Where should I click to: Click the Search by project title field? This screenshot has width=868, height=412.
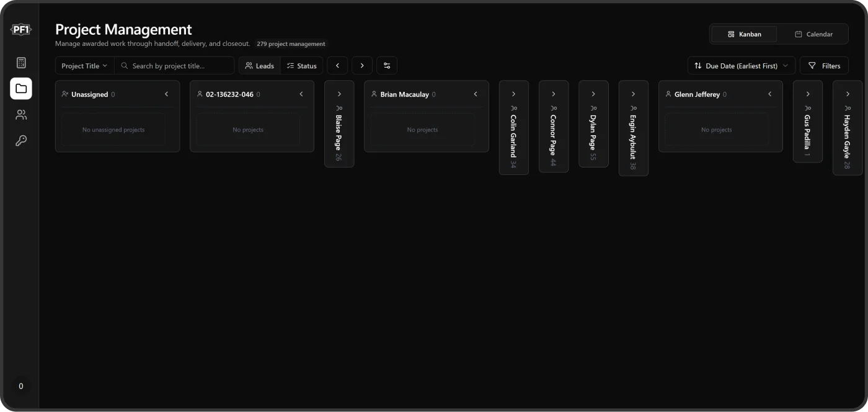(175, 66)
